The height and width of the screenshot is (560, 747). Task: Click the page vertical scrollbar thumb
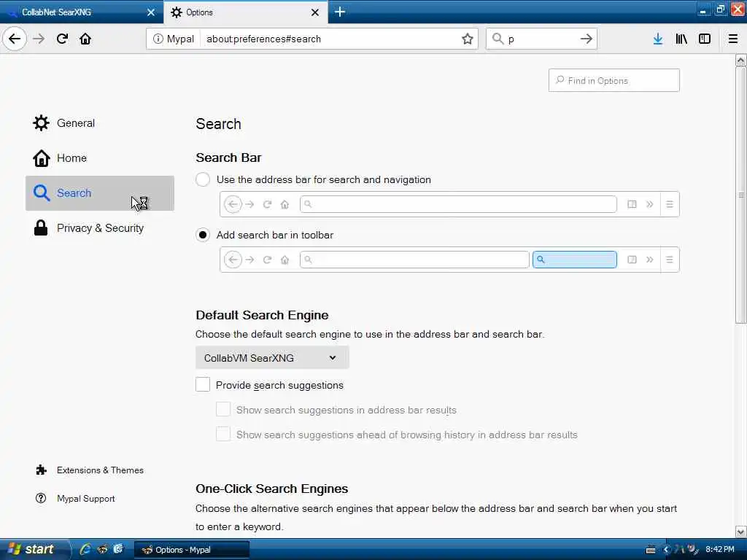(741, 195)
